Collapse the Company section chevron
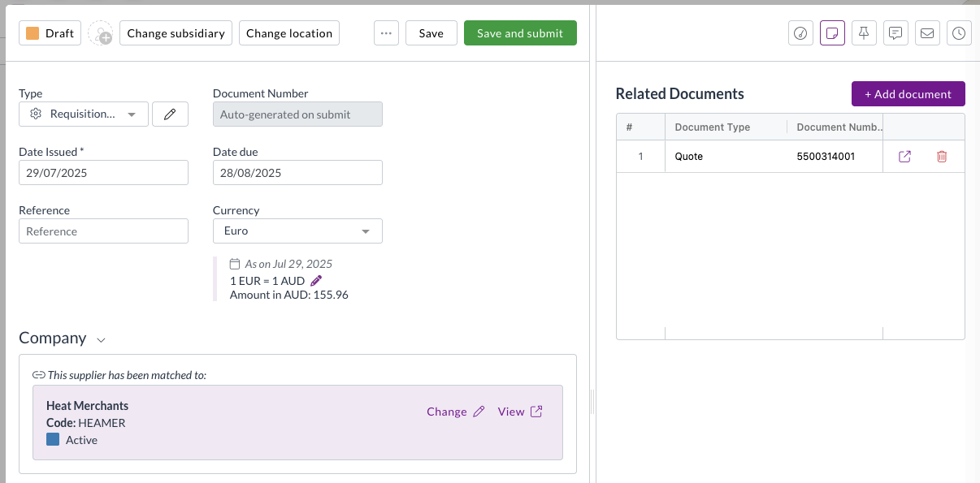Image resolution: width=980 pixels, height=483 pixels. (x=102, y=340)
